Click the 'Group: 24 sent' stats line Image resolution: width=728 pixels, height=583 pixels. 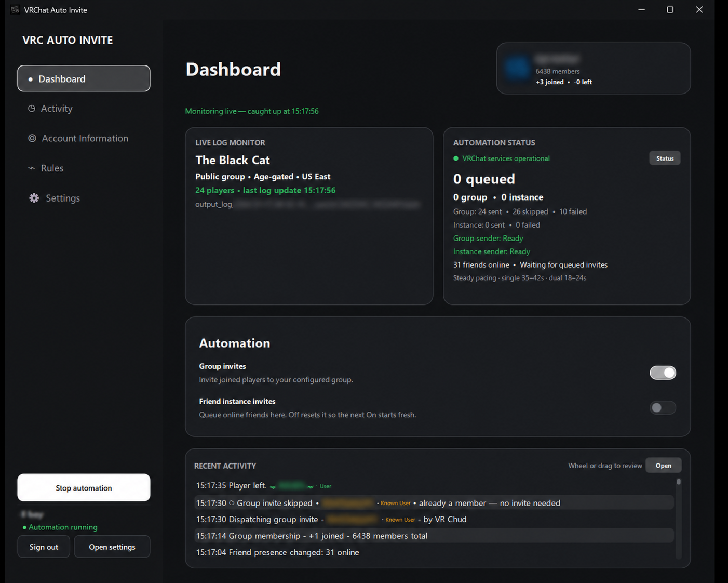point(520,211)
